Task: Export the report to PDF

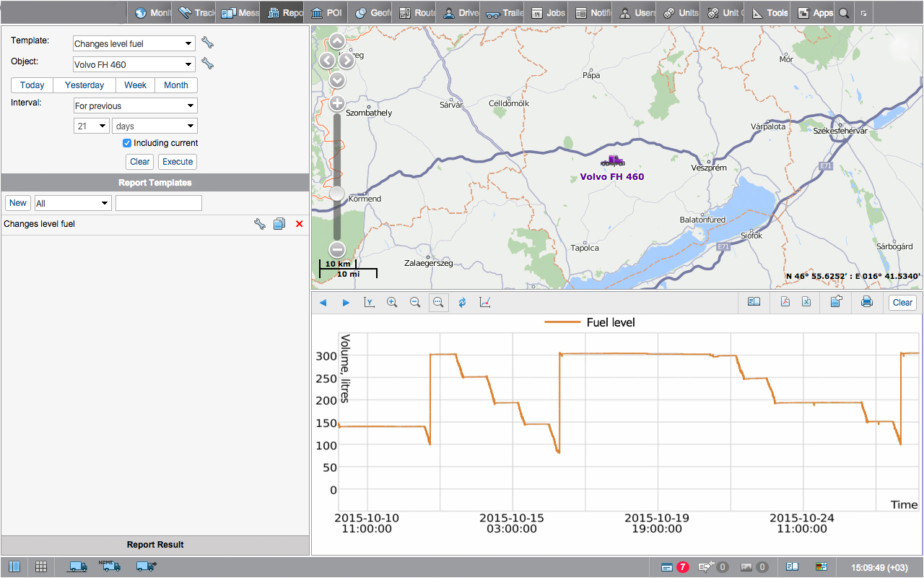Action: point(785,303)
